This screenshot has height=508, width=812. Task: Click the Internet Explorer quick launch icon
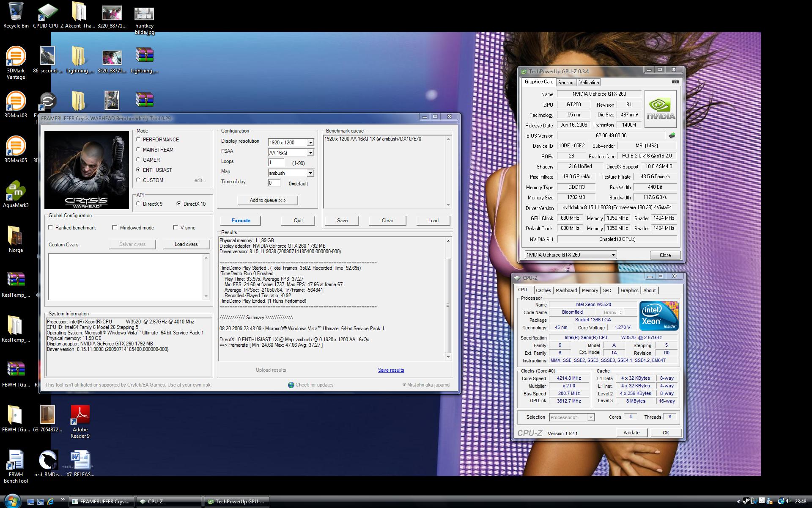50,502
